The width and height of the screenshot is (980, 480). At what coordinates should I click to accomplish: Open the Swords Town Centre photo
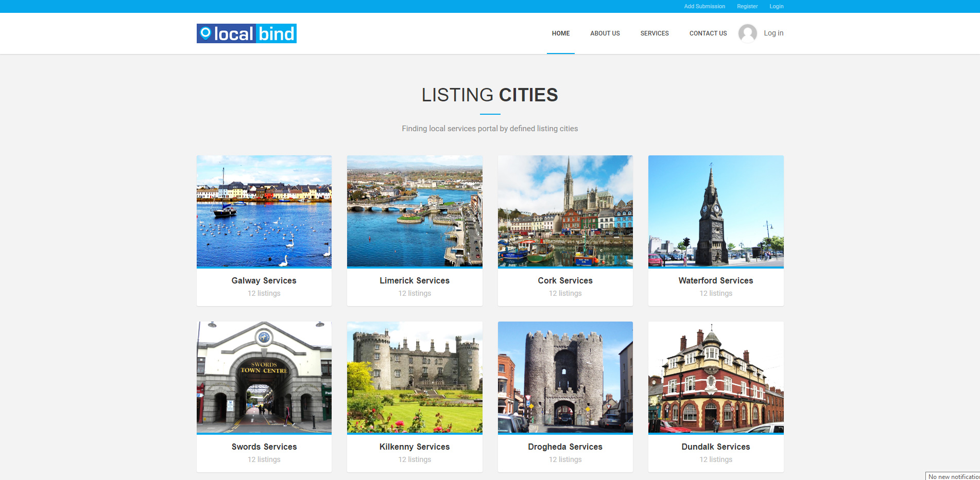click(x=264, y=377)
